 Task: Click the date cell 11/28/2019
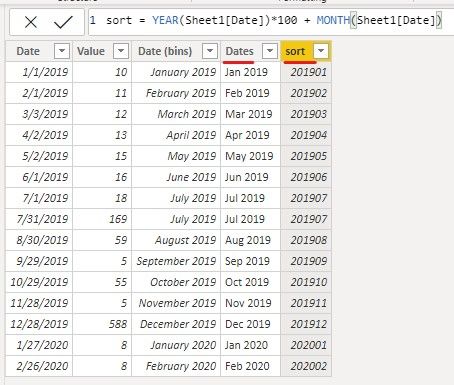tap(39, 303)
